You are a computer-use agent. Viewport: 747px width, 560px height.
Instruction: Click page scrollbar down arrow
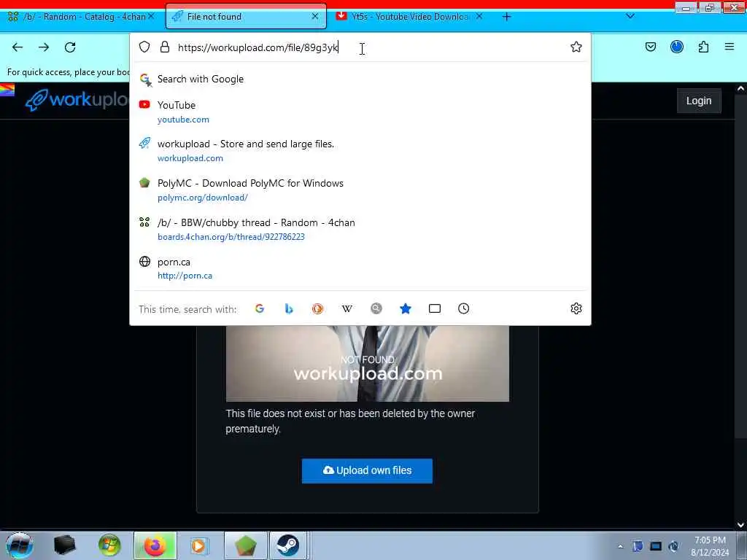point(740,525)
